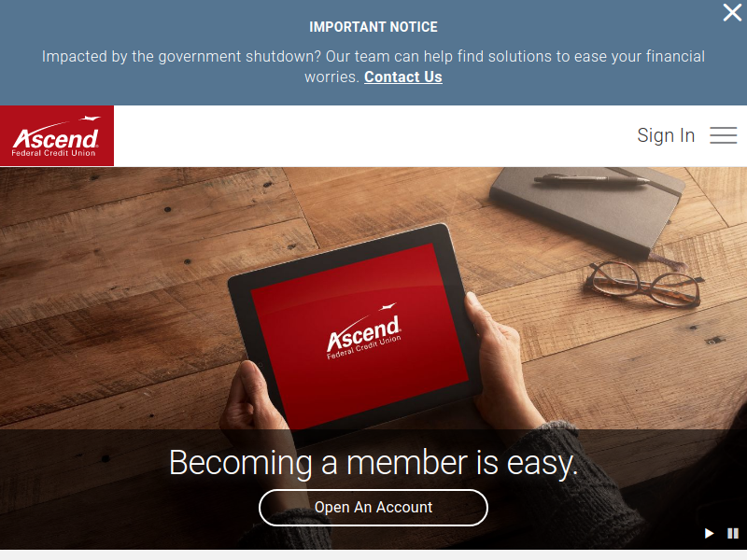
Task: Select the Becoming a member is easy headline
Action: click(x=373, y=463)
